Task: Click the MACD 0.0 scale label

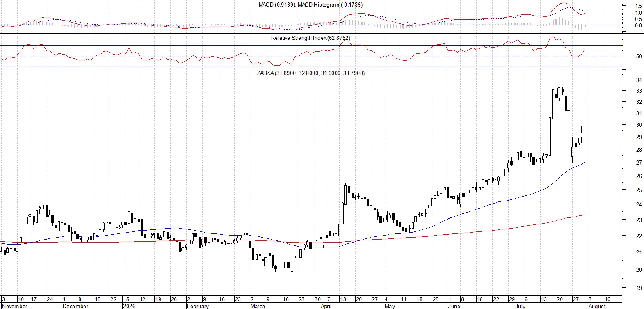Action: pyautogui.click(x=638, y=25)
